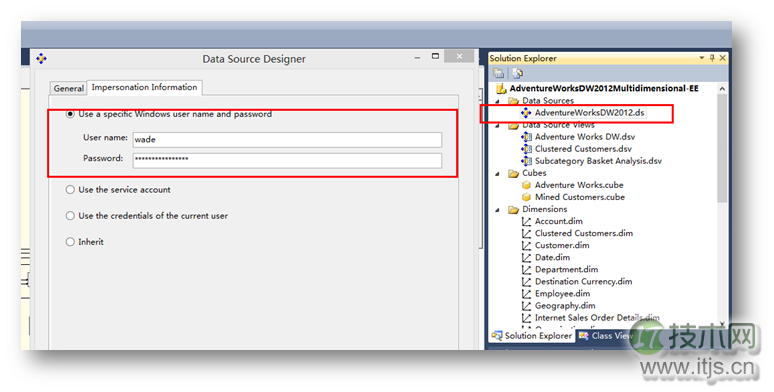774x392 pixels.
Task: Select the Adventure Works DW.dsv name
Action: tap(585, 137)
